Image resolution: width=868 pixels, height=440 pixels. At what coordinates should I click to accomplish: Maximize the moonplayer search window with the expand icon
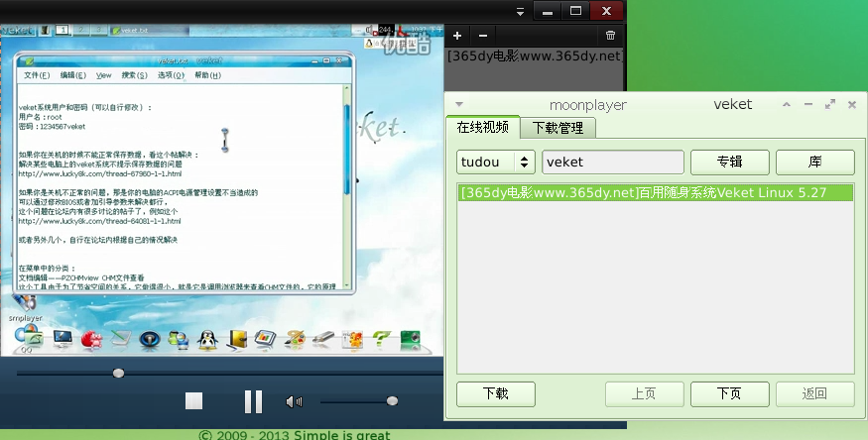pyautogui.click(x=829, y=104)
